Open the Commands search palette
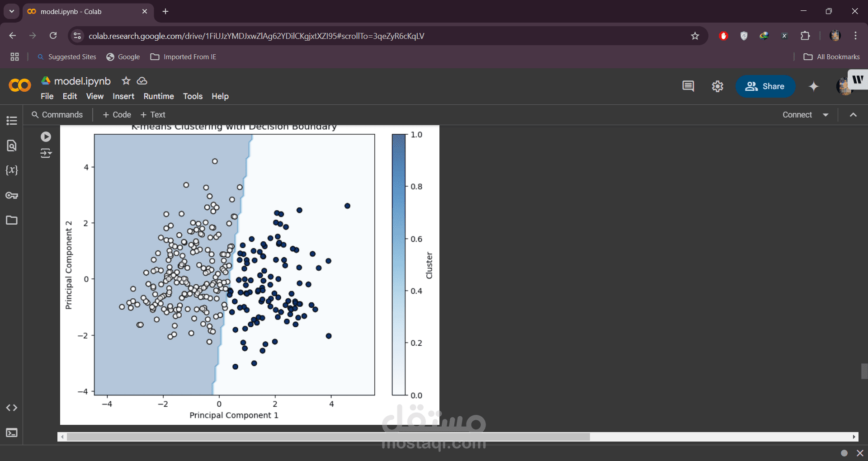 [57, 115]
